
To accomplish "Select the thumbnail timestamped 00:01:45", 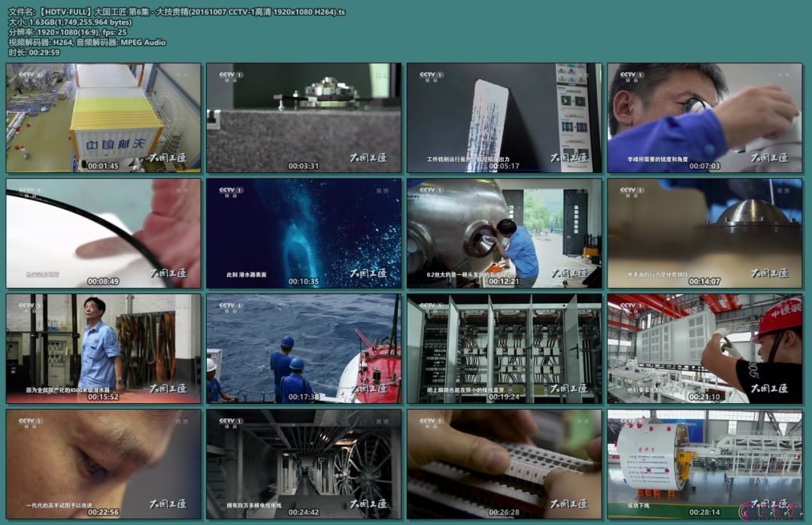I will click(103, 117).
